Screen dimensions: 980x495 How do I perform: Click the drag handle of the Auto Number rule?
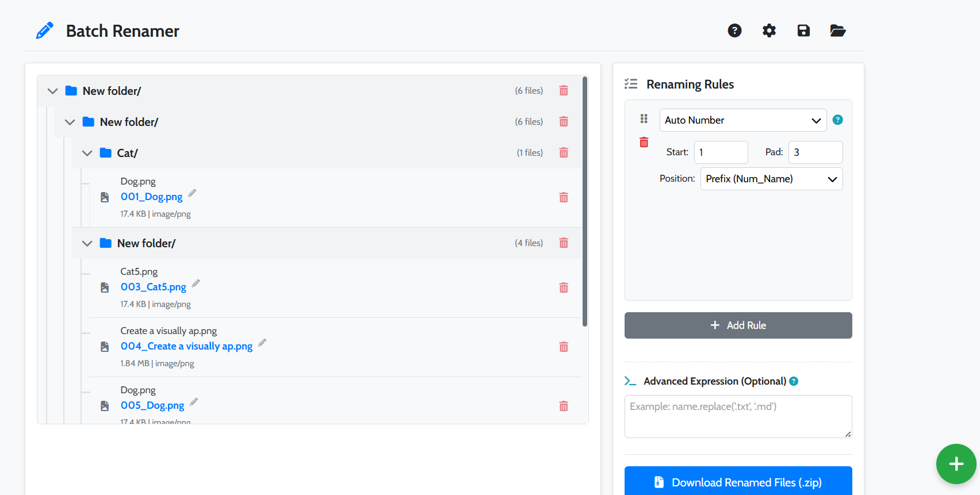click(x=644, y=118)
